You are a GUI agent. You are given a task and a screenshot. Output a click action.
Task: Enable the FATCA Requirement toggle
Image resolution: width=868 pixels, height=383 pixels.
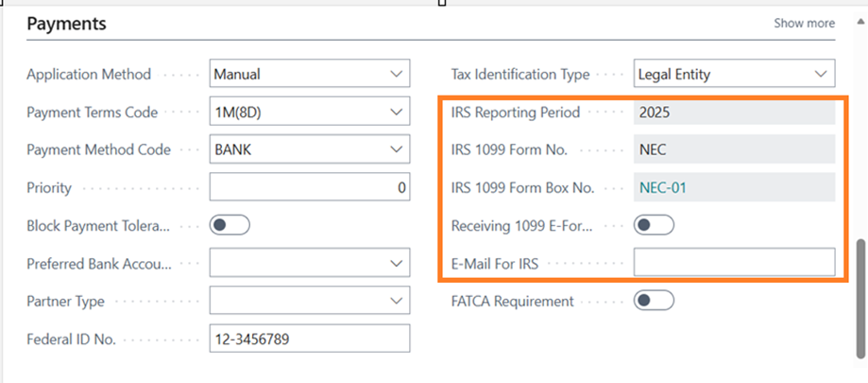pos(654,301)
